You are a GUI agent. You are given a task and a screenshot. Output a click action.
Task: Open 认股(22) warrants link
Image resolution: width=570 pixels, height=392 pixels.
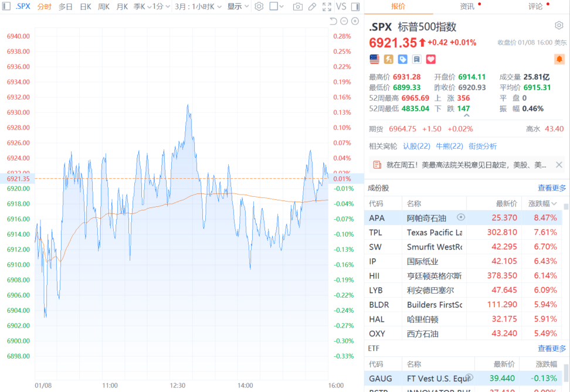coord(416,146)
